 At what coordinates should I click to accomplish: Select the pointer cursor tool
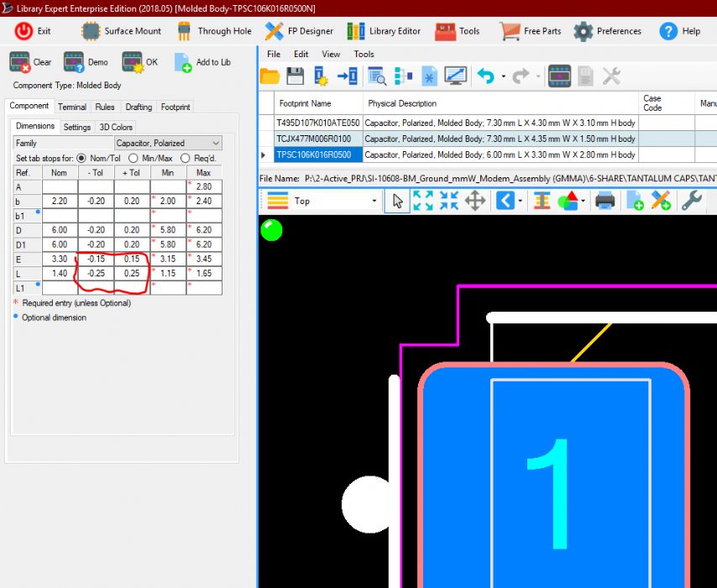(x=397, y=201)
